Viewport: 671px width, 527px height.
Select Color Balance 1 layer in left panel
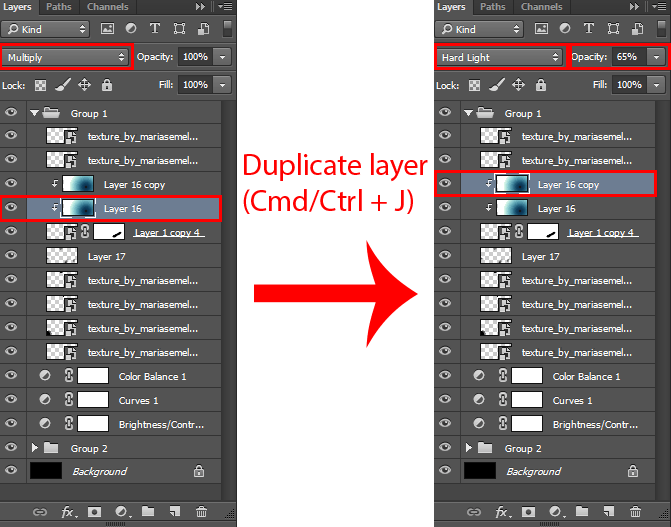tap(152, 377)
